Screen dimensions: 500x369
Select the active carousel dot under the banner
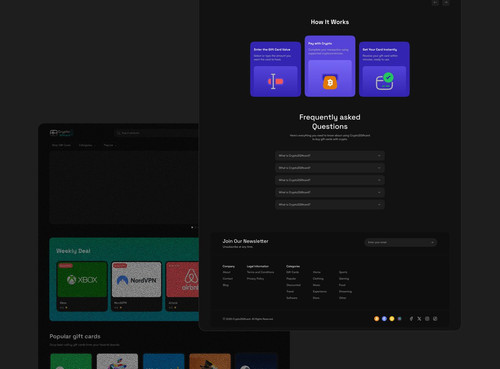[192, 227]
